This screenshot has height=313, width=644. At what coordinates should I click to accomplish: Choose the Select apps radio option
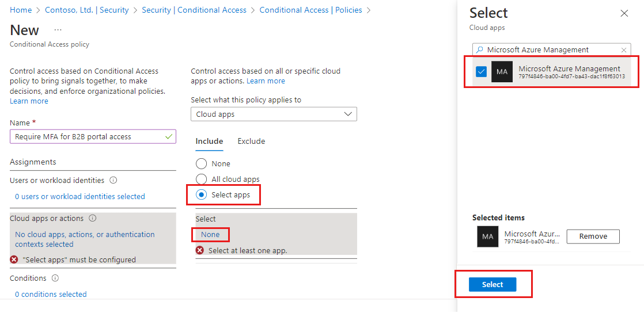pyautogui.click(x=201, y=195)
